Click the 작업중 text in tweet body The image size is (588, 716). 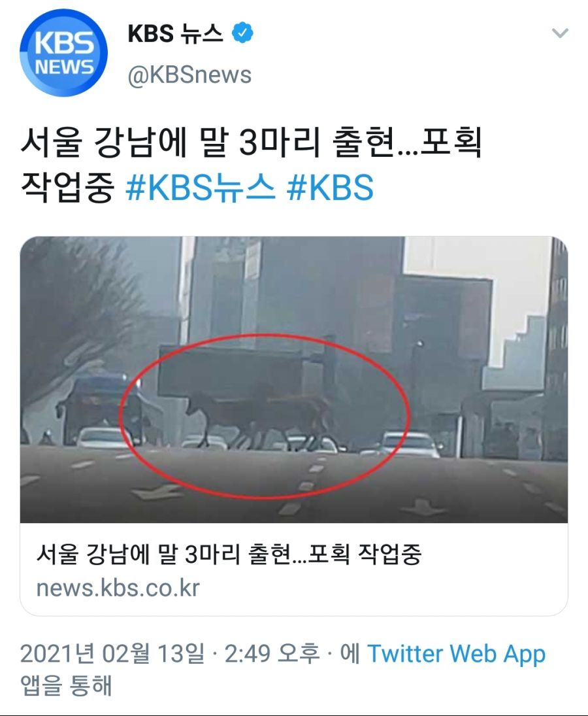67,188
